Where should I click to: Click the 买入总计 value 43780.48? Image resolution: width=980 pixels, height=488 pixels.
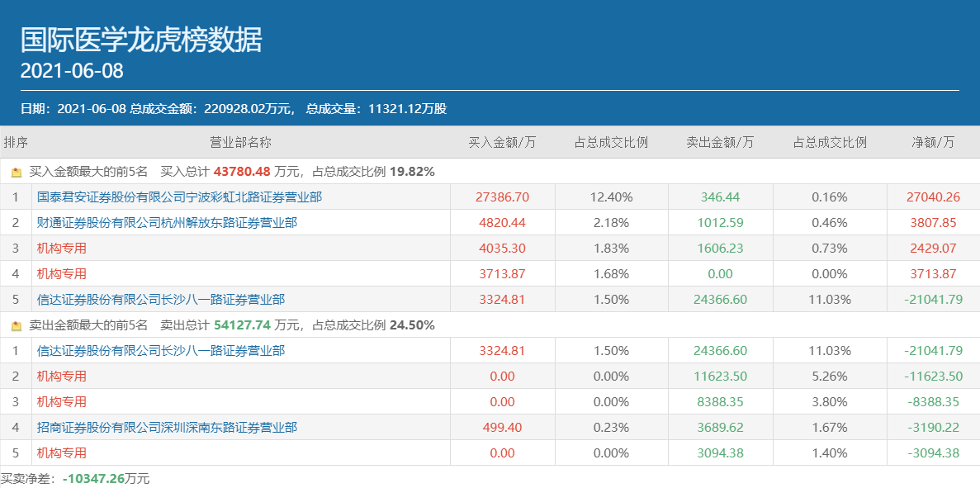click(242, 172)
